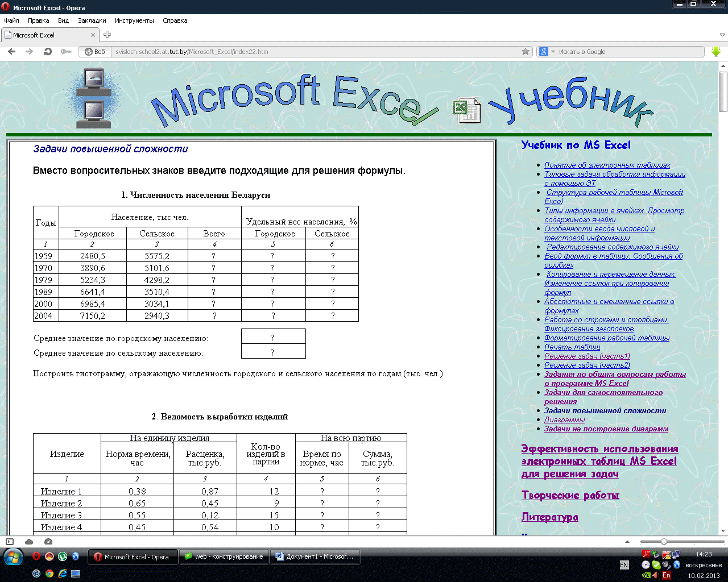This screenshot has width=728, height=582.
Task: Open link Абсолютные и смешанные ссылки
Action: (x=609, y=306)
